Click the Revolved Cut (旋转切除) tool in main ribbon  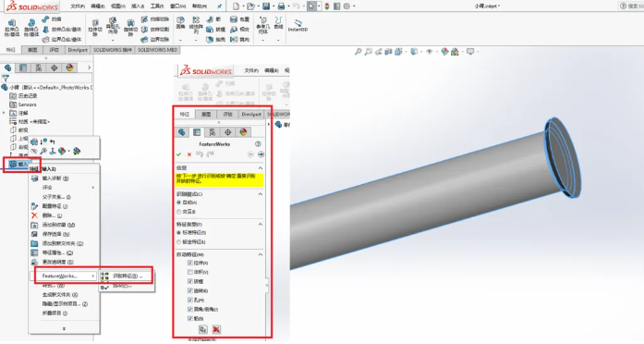[130, 27]
